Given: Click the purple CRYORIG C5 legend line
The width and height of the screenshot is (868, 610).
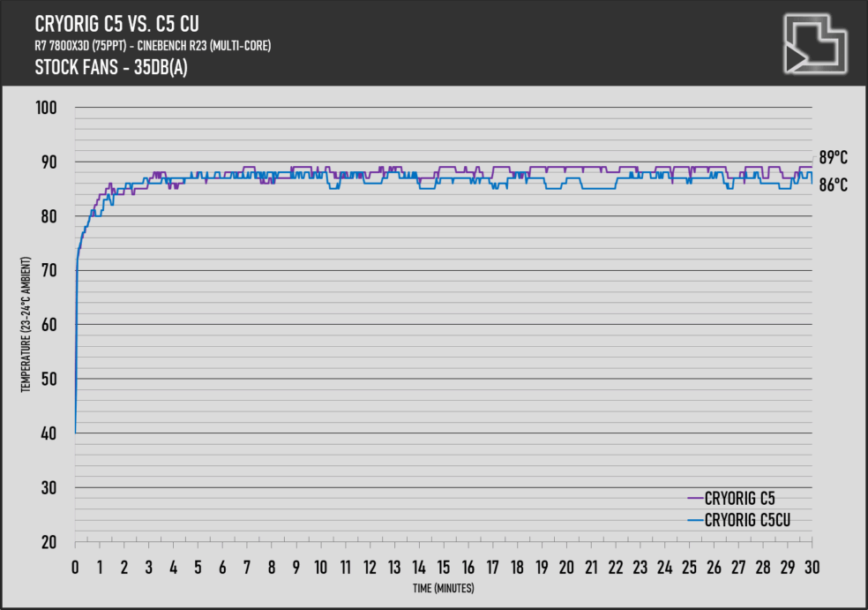Looking at the screenshot, I should (x=694, y=499).
